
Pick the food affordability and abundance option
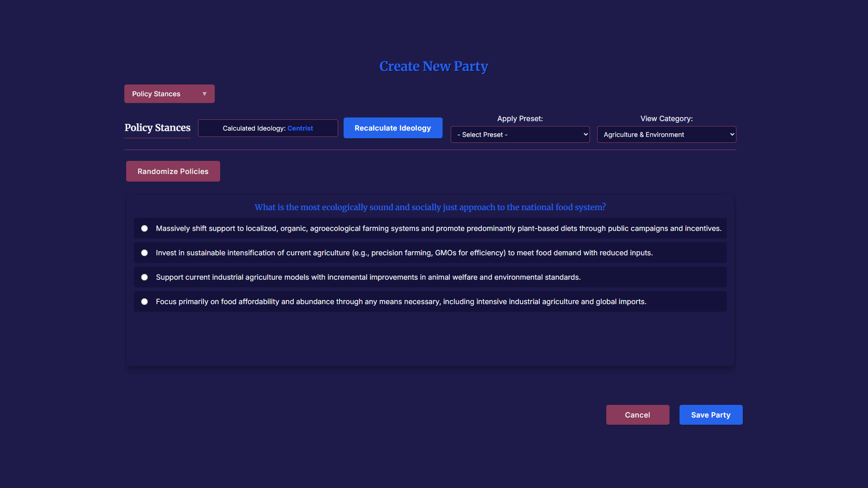(x=144, y=302)
